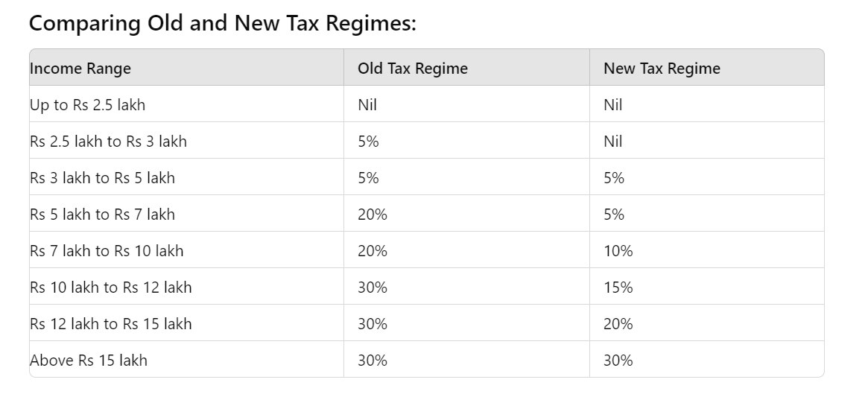Select the 'Rs 3 lakh to Rs 5 lakh' cell
The width and height of the screenshot is (868, 397).
coord(103,178)
